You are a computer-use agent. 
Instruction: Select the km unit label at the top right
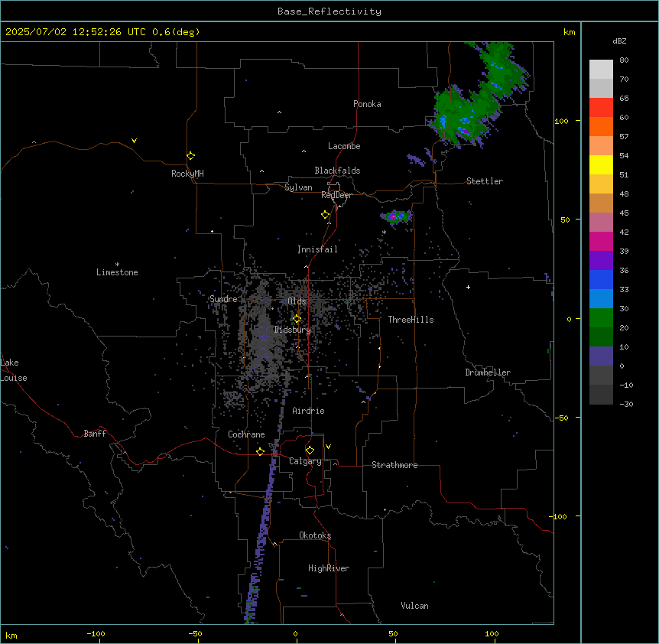click(569, 32)
